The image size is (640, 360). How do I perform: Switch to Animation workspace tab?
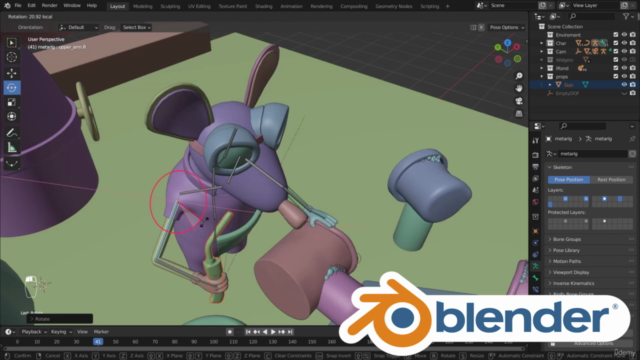coord(291,6)
